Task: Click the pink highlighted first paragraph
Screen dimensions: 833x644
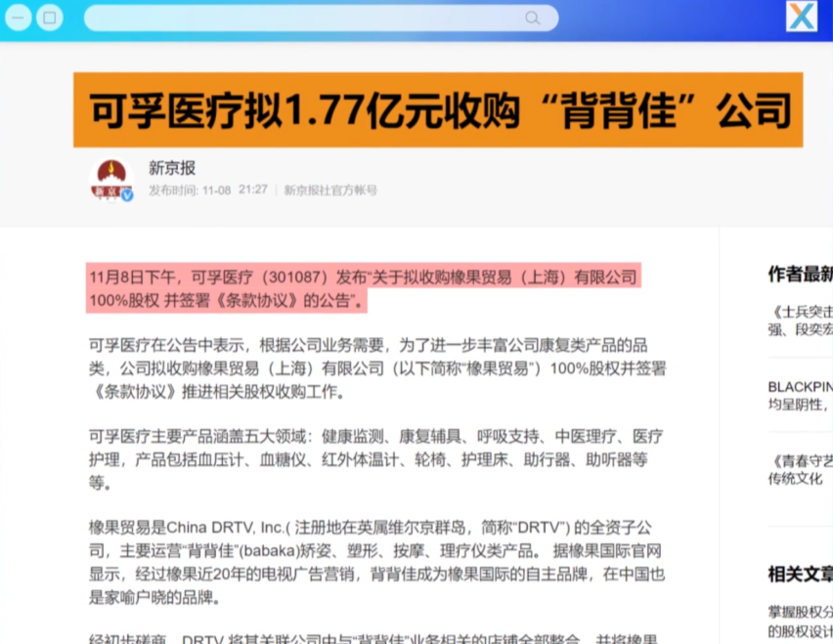Action: point(363,288)
